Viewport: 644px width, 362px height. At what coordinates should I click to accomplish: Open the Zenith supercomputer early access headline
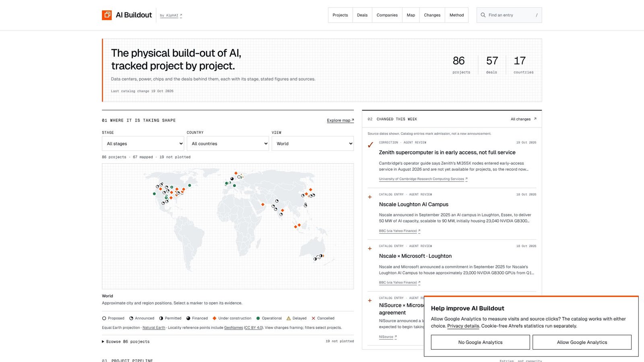click(447, 152)
